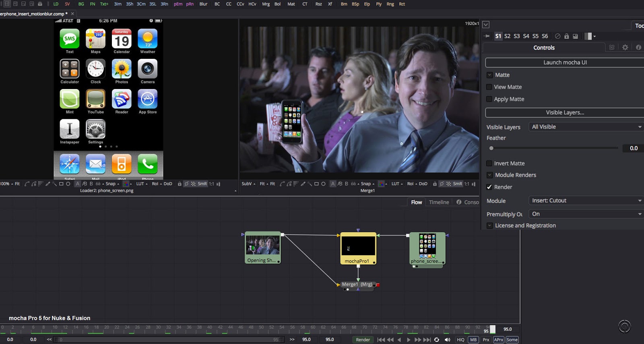Image resolution: width=644 pixels, height=344 pixels.
Task: Select the Opening Sh... loader node
Action: click(x=263, y=248)
